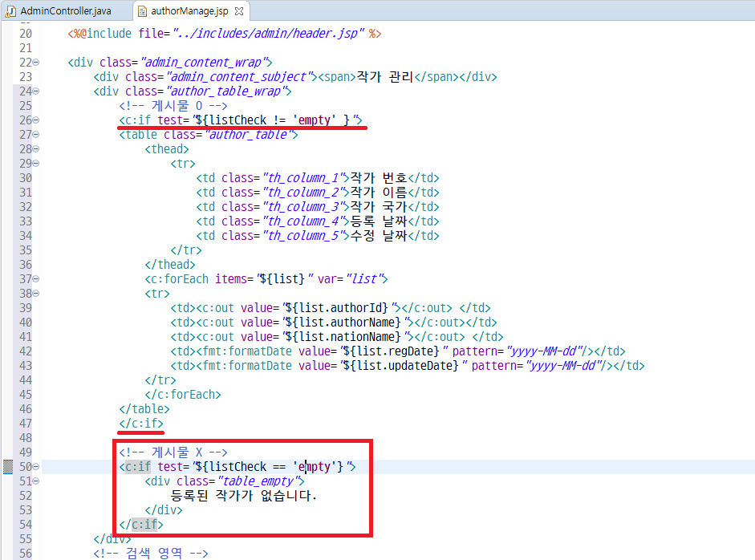The width and height of the screenshot is (755, 560).
Task: Click the ${list.regDate} expression
Action: point(392,351)
